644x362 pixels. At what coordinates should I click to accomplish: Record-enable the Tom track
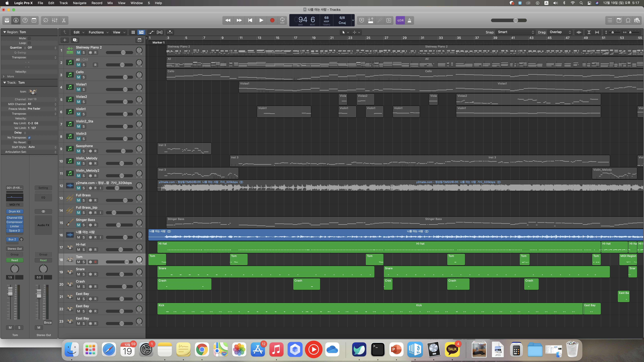[95, 262]
